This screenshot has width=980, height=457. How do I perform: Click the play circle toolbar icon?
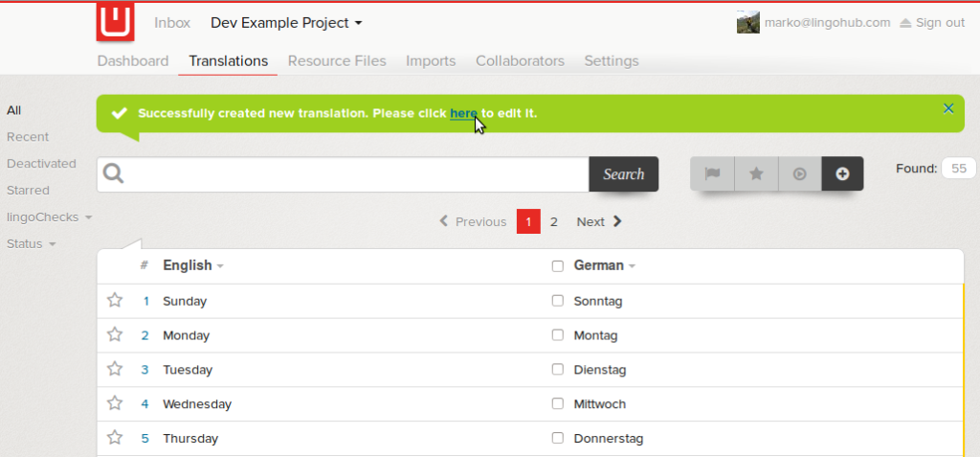[799, 173]
